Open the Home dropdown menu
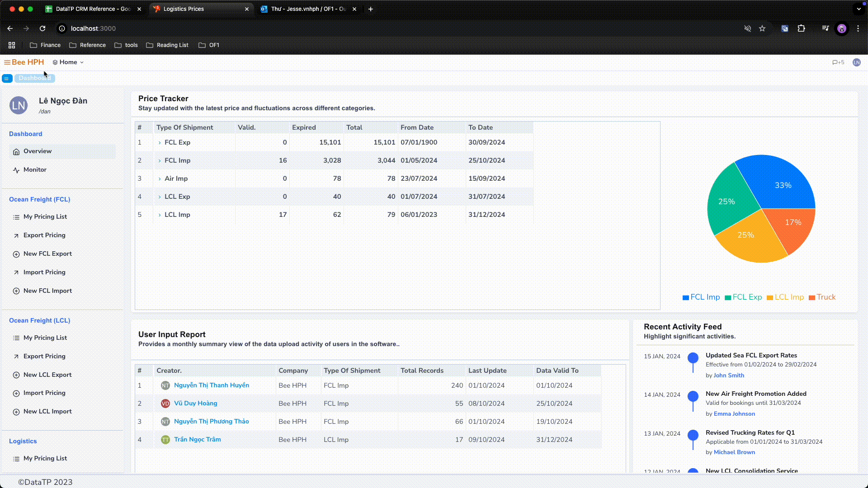 point(68,62)
